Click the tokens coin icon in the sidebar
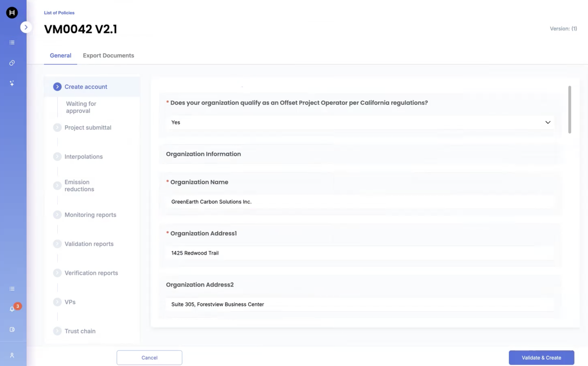Screen dimensions: 588x366 pyautogui.click(x=12, y=63)
